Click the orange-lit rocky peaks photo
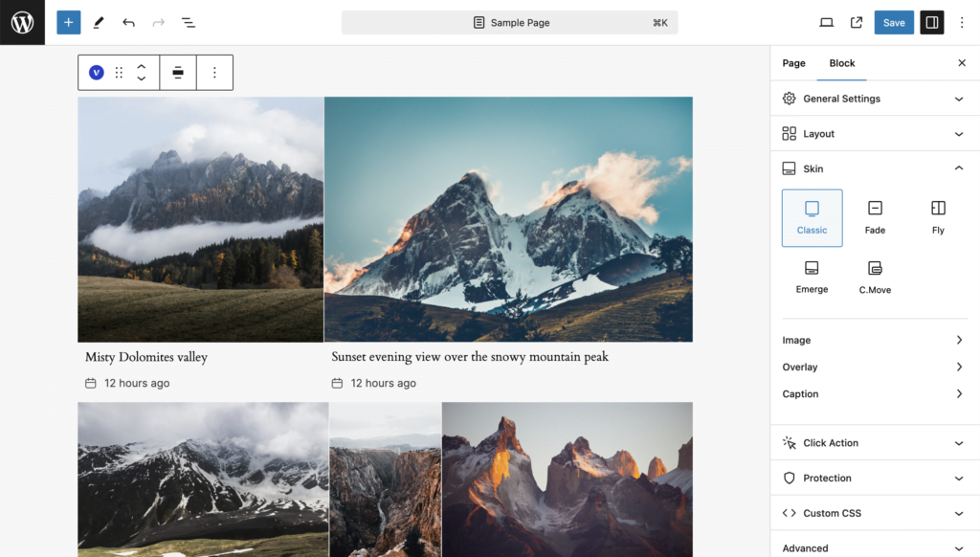 click(x=567, y=479)
